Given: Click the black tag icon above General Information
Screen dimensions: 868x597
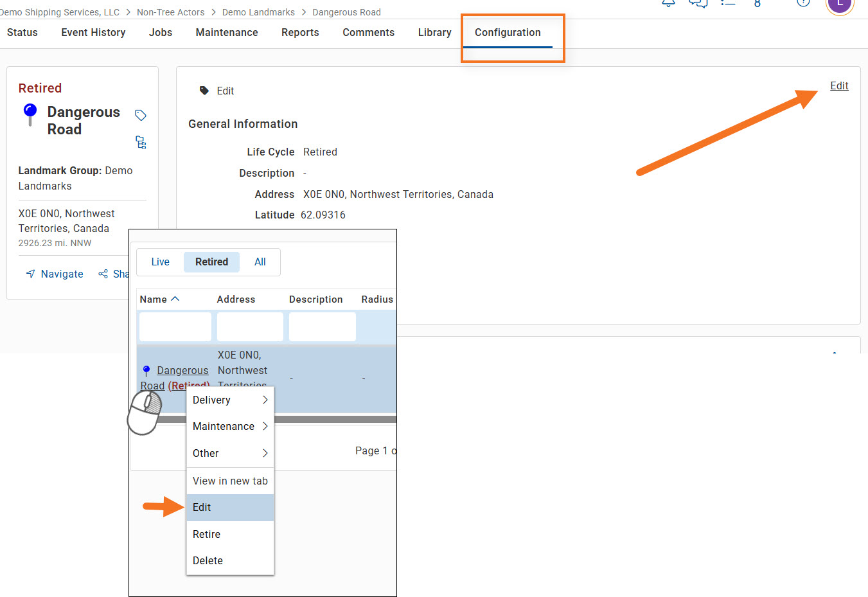Looking at the screenshot, I should tap(204, 91).
